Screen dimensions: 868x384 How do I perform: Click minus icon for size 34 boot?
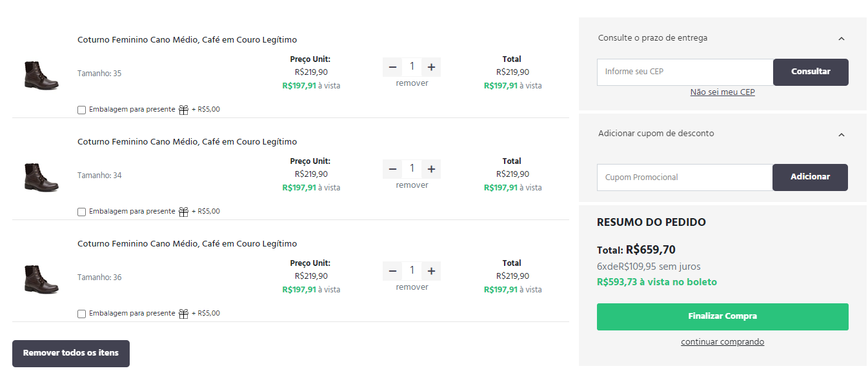[x=392, y=169]
